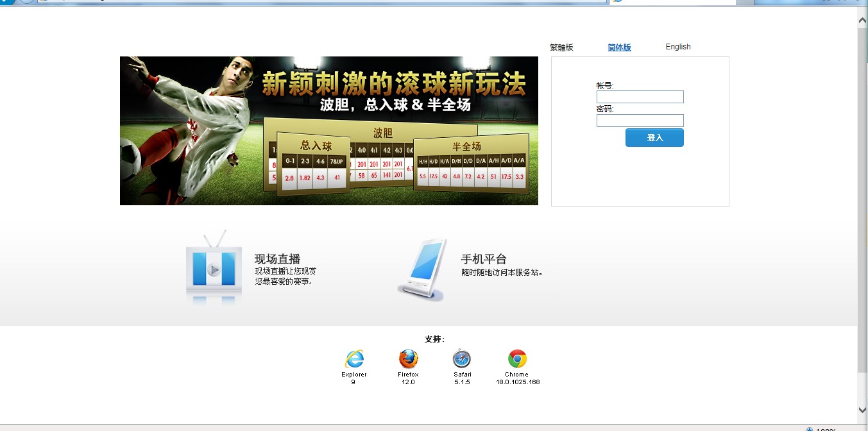Select the 简体版 language option

coord(619,47)
